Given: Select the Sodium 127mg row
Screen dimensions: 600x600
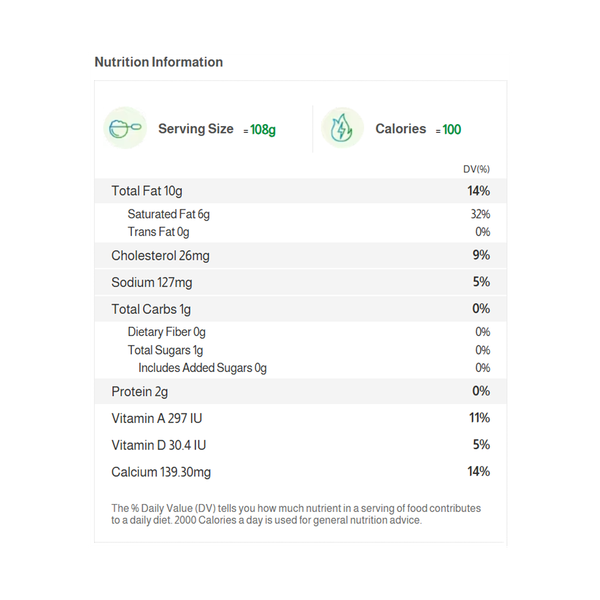Looking at the screenshot, I should (300, 282).
